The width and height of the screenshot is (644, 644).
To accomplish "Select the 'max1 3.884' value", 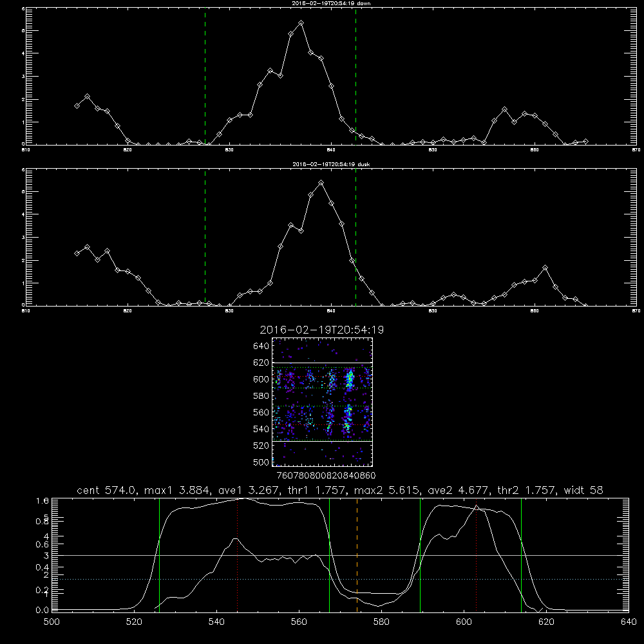I will (x=177, y=490).
